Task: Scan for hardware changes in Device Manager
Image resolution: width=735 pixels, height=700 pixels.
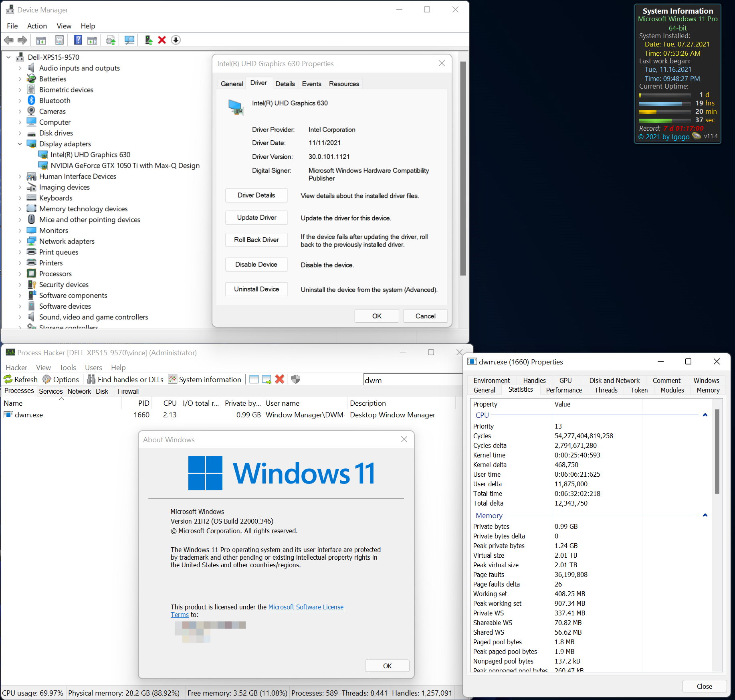Action: coord(129,40)
